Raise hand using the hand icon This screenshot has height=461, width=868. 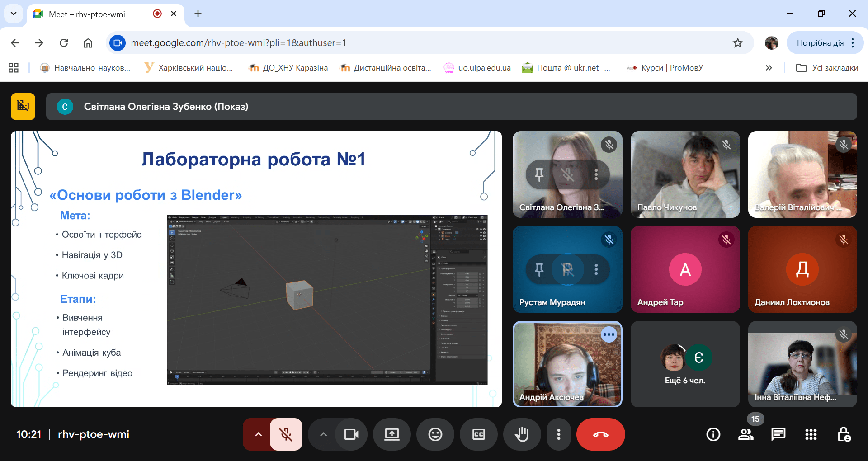coord(522,434)
